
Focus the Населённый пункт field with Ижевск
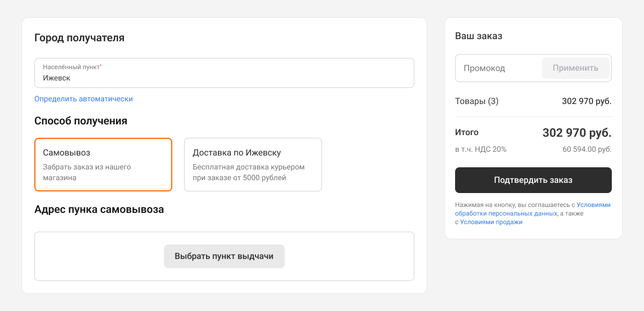(224, 73)
